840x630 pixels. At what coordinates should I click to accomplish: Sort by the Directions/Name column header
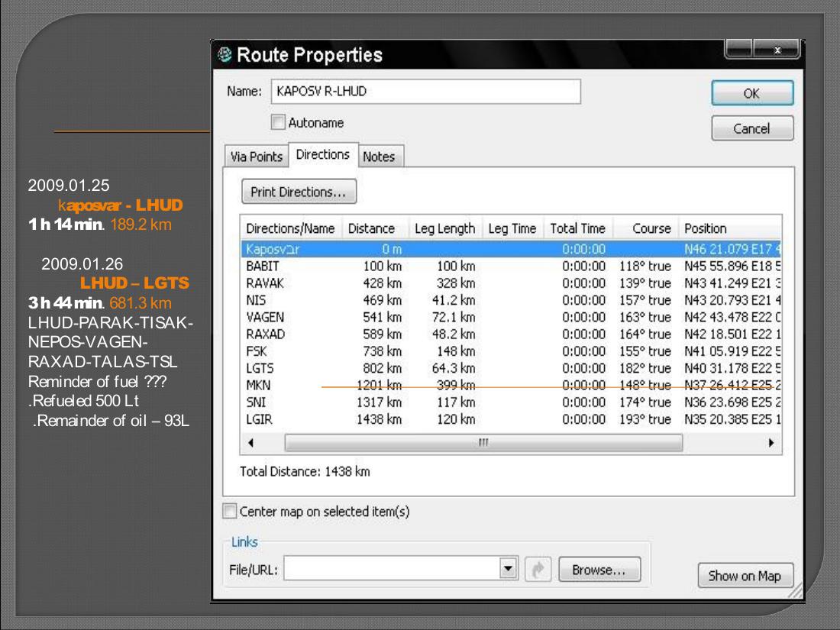[291, 229]
